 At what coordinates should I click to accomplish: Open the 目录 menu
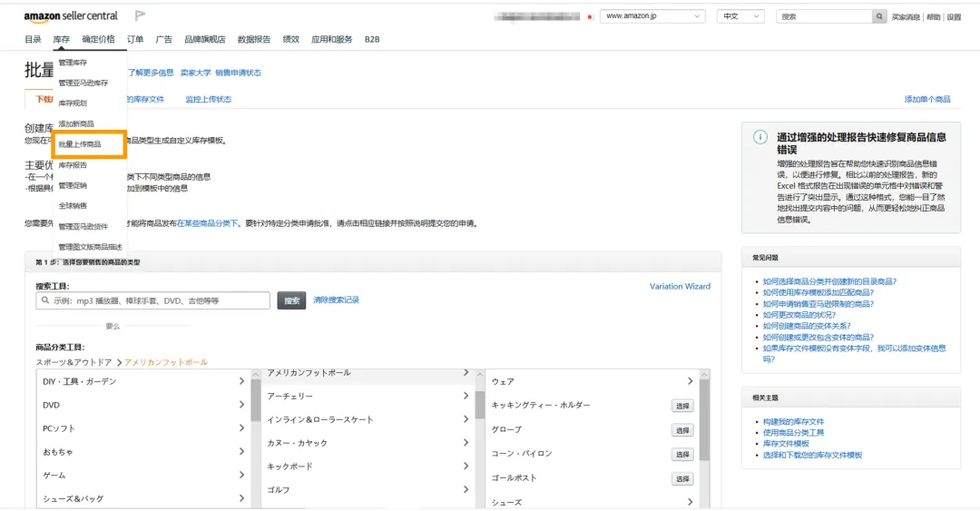pyautogui.click(x=34, y=39)
